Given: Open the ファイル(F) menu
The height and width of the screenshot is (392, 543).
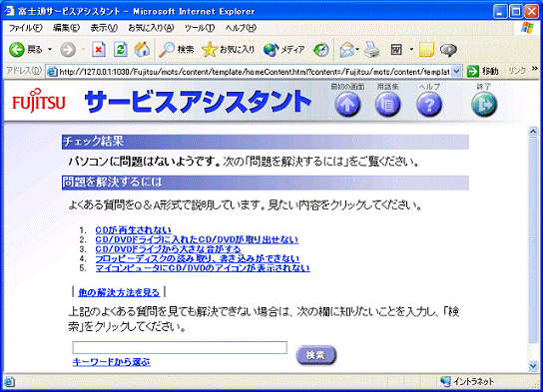Looking at the screenshot, I should pyautogui.click(x=25, y=28).
